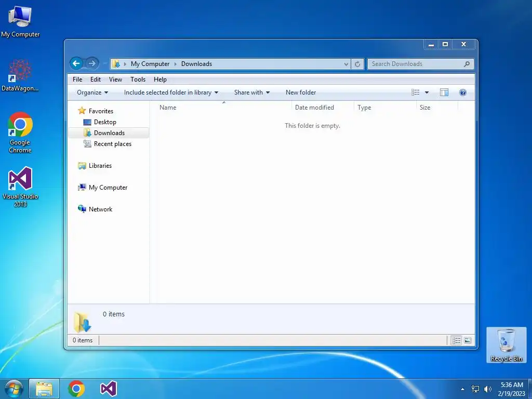This screenshot has height=399, width=532.
Task: Click the New folder button
Action: pyautogui.click(x=301, y=92)
